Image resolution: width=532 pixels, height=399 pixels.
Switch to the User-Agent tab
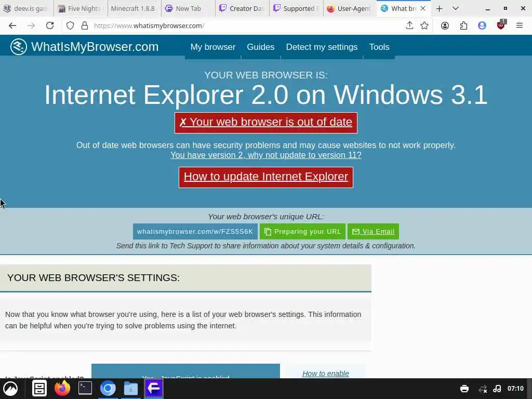(x=350, y=8)
